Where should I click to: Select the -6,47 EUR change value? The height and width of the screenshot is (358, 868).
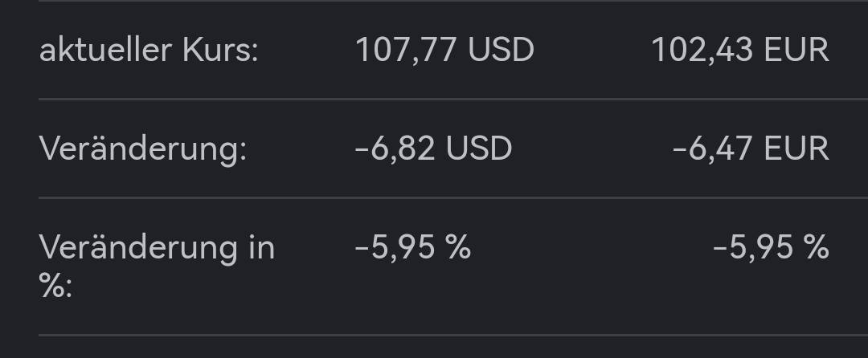751,149
